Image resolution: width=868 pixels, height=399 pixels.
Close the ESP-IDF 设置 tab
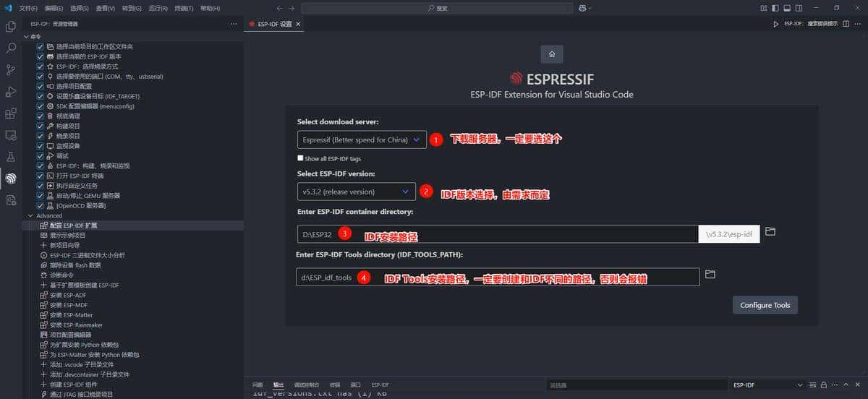[298, 24]
